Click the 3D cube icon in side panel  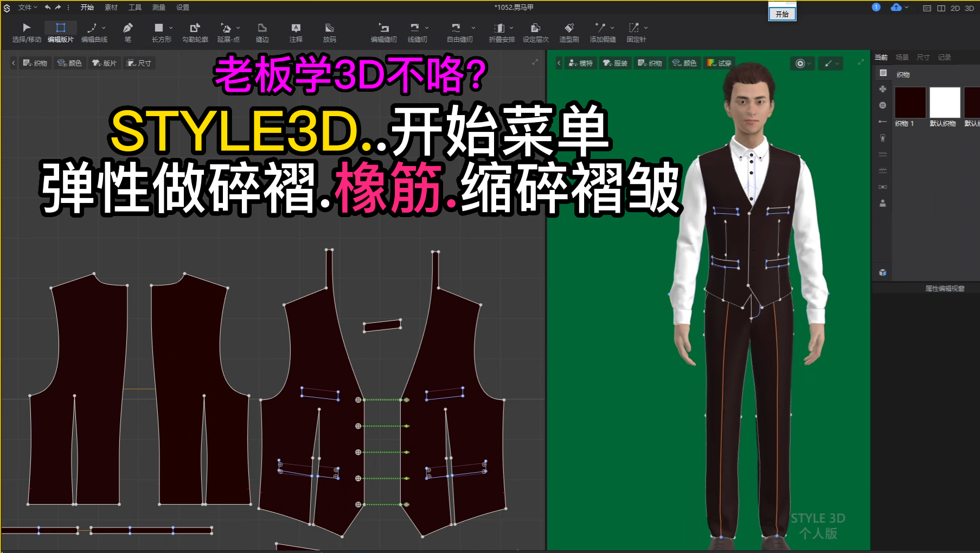click(x=883, y=272)
